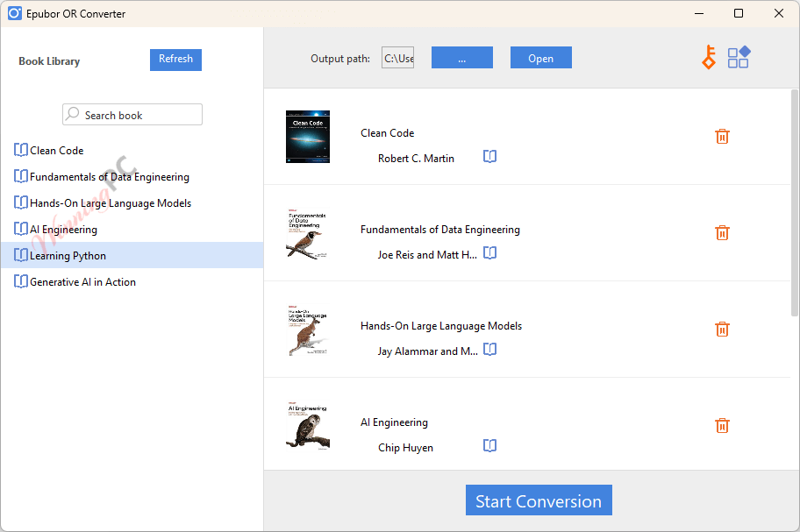Select Generative AI in Action in library list
The image size is (800, 532).
coord(132,282)
